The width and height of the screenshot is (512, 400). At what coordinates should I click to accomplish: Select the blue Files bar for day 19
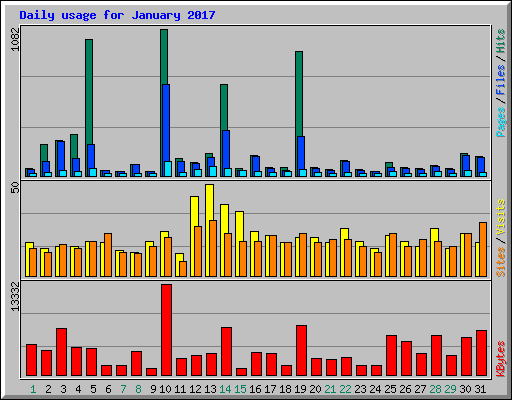pos(301,152)
